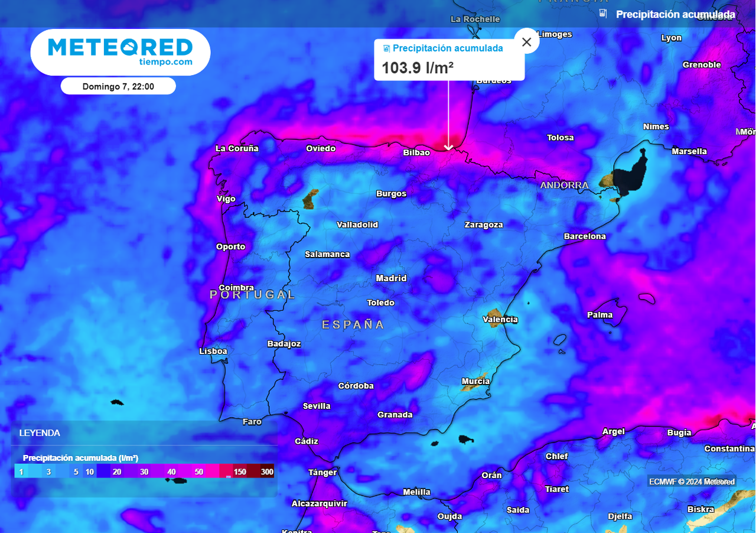The width and height of the screenshot is (756, 533).
Task: Click the Argel city label
Action: point(613,431)
